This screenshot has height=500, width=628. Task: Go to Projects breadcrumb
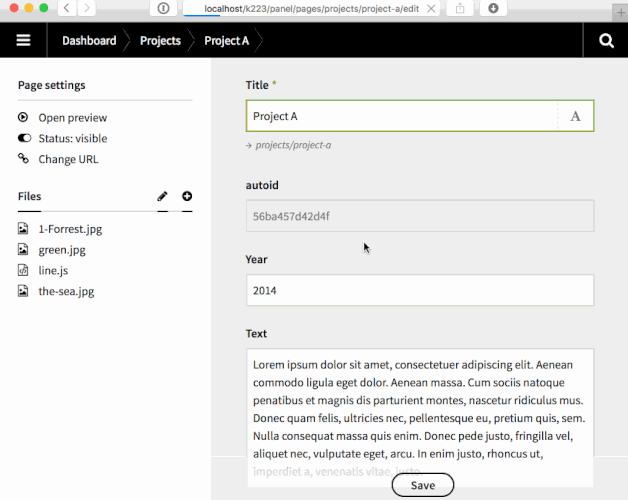pos(160,41)
